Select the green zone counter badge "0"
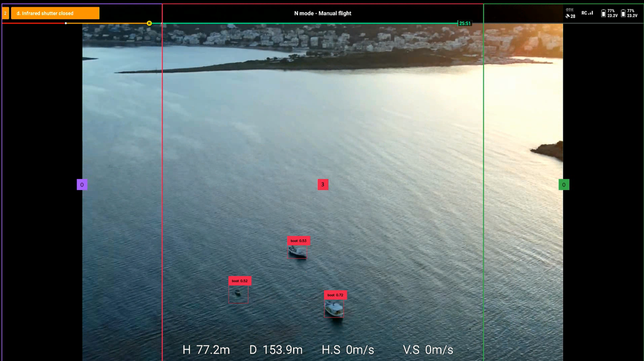 click(563, 185)
